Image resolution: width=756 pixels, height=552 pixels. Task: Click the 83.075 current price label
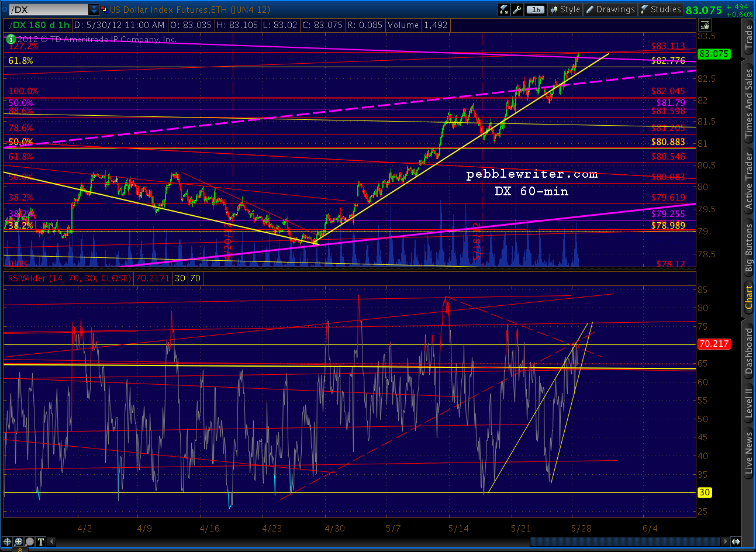(714, 54)
